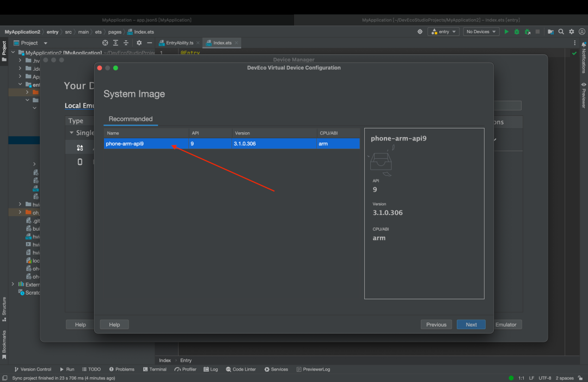Viewport: 588px width, 382px height.
Task: Open the PreviewerLog tool window
Action: pyautogui.click(x=313, y=369)
